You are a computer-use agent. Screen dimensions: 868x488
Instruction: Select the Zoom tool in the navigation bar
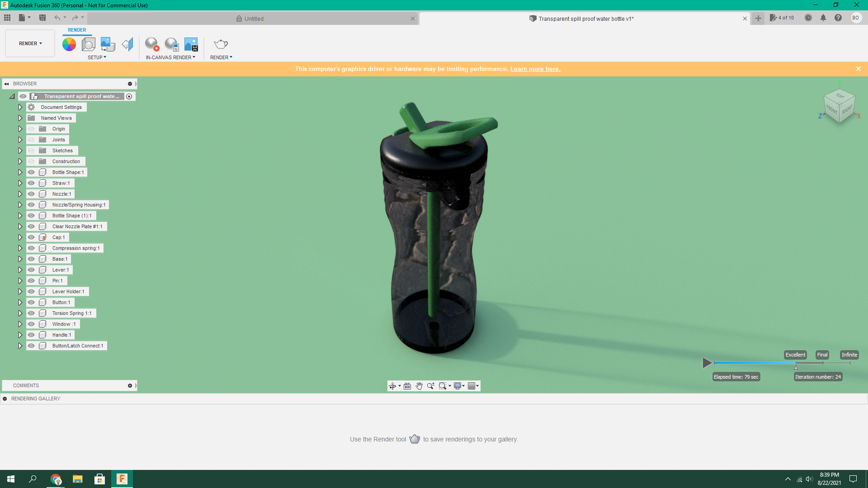(430, 386)
